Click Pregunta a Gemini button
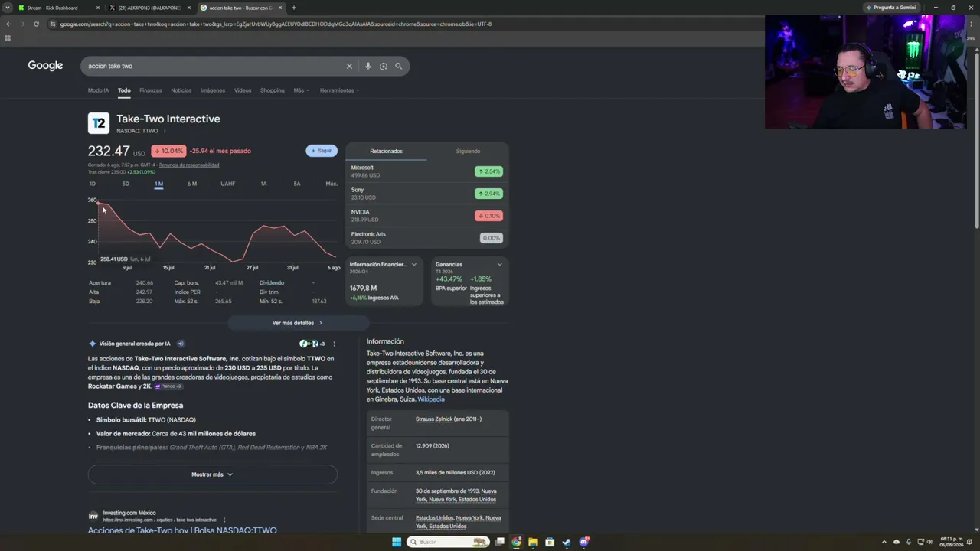Screen dimensions: 980x551 [x=890, y=8]
